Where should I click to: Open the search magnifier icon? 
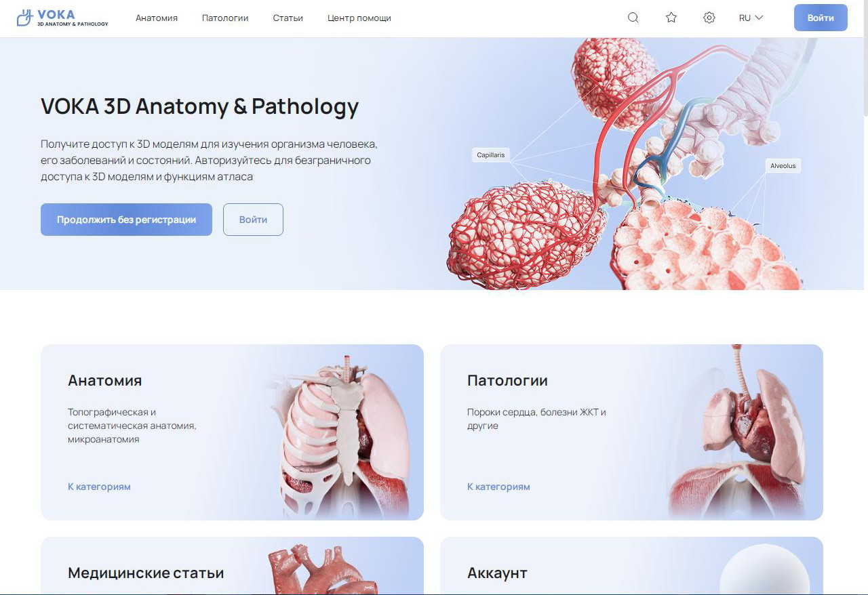(x=633, y=18)
